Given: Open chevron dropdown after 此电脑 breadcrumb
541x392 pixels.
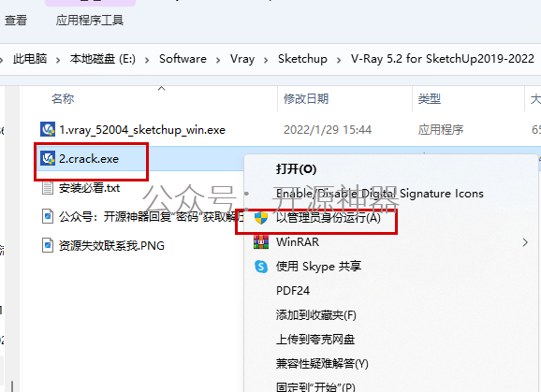Looking at the screenshot, I should [x=58, y=60].
